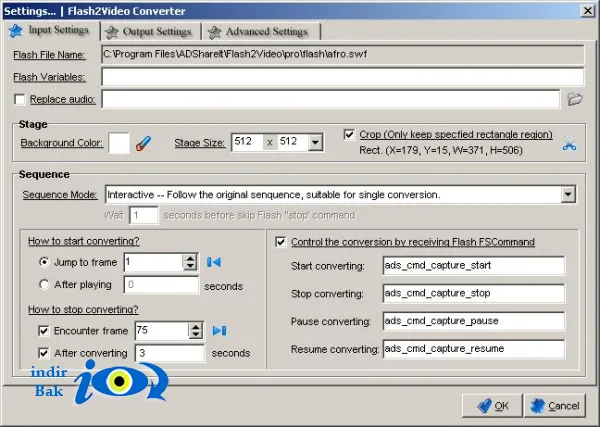
Task: Click the After converting seconds field
Action: tap(170, 353)
